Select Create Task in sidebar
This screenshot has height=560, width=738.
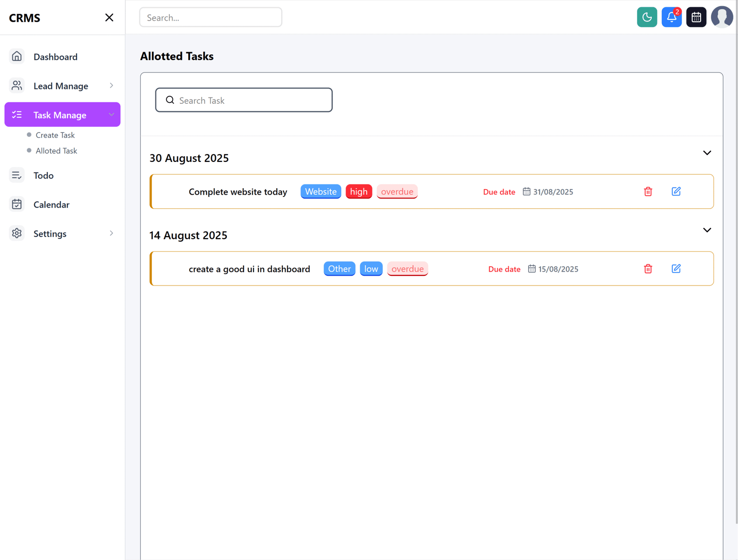click(55, 135)
